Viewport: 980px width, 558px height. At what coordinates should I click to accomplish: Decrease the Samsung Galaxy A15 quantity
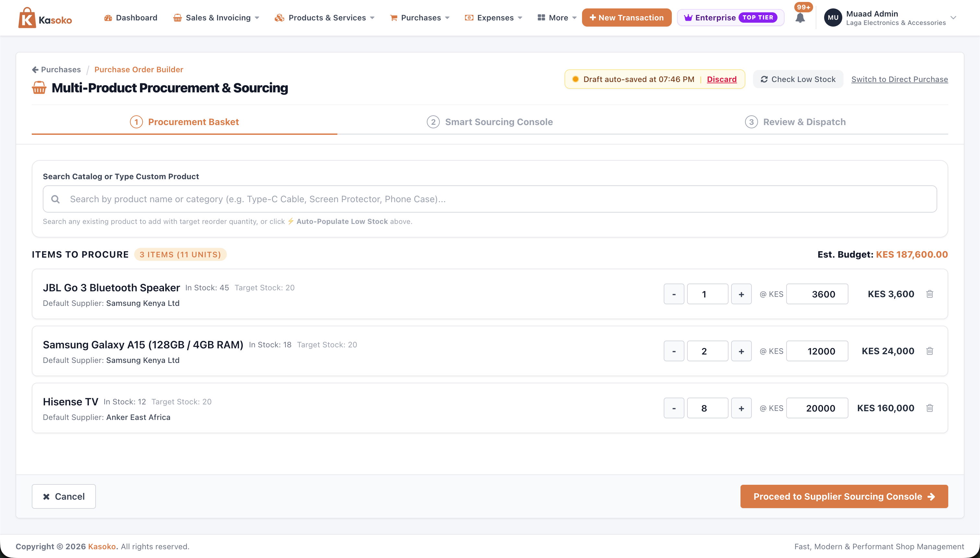674,351
